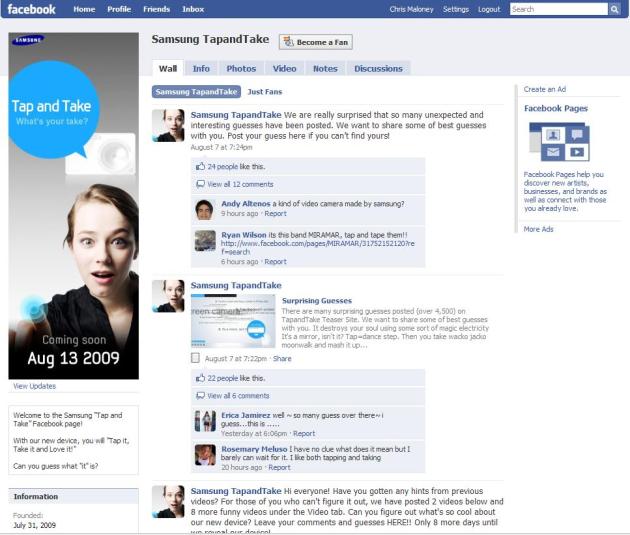
Task: Click the Samsung TapandTake name on the 'Hi everyone' post
Action: [236, 491]
